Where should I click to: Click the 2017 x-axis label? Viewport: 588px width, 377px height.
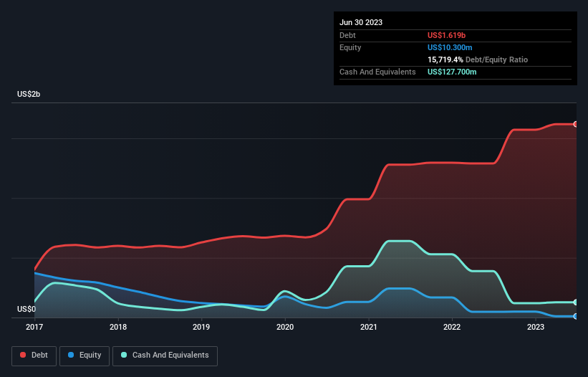(x=34, y=327)
